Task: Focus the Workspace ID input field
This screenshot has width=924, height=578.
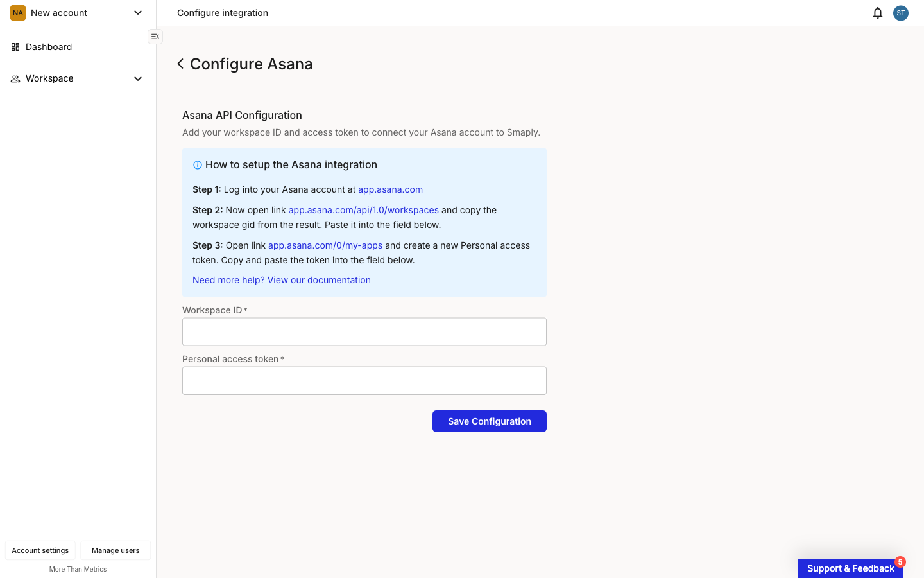Action: point(364,331)
